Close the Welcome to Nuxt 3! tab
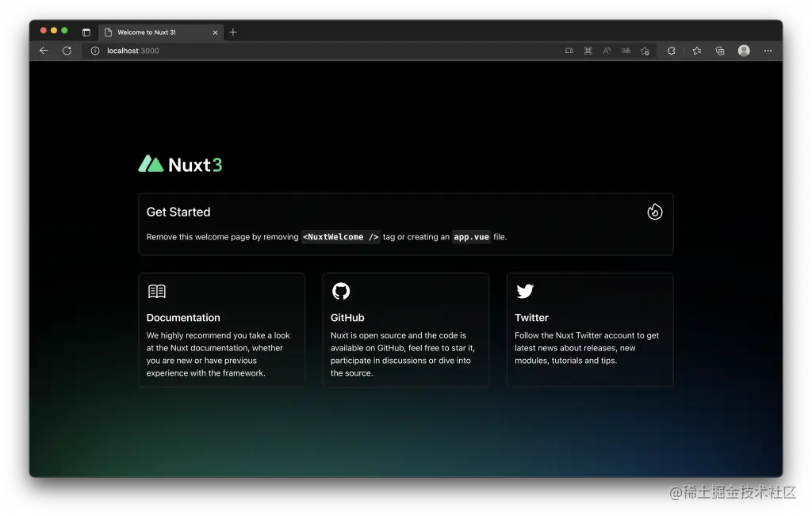This screenshot has width=812, height=516. coord(216,32)
